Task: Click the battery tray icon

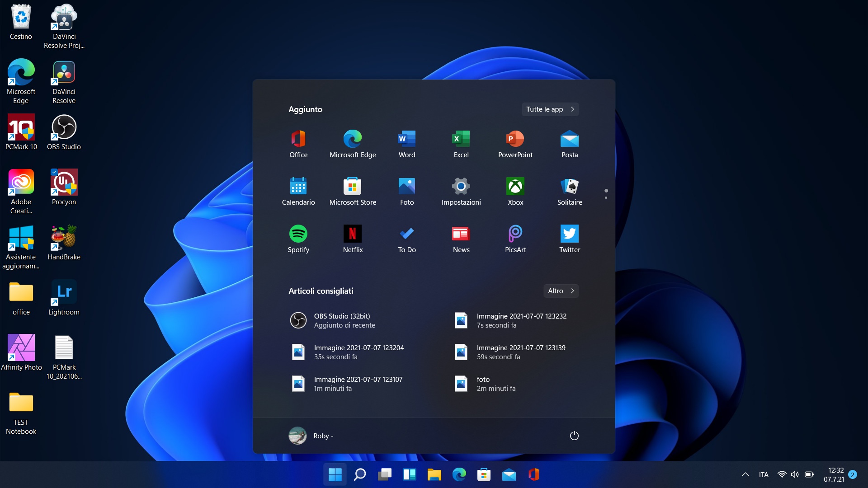Action: click(x=809, y=474)
